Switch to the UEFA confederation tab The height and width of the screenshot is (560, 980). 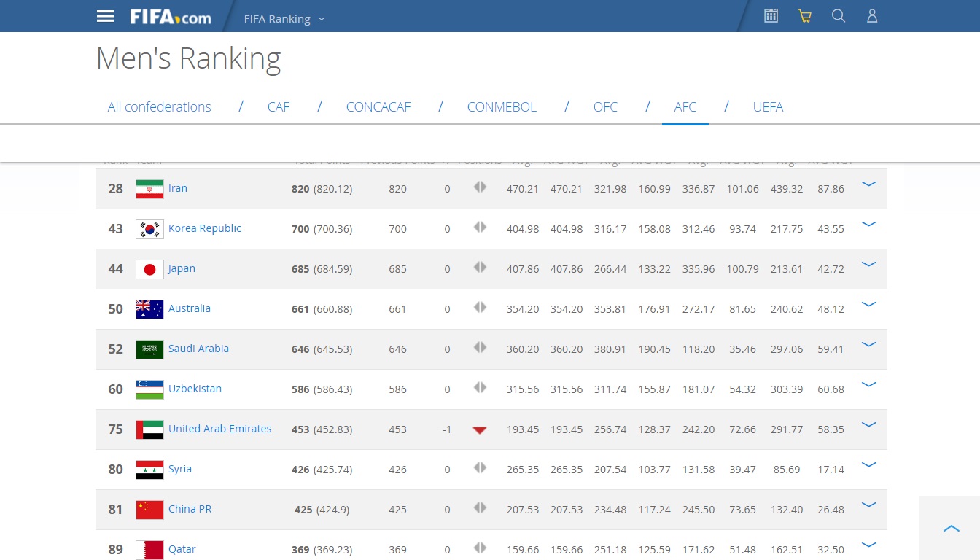768,107
